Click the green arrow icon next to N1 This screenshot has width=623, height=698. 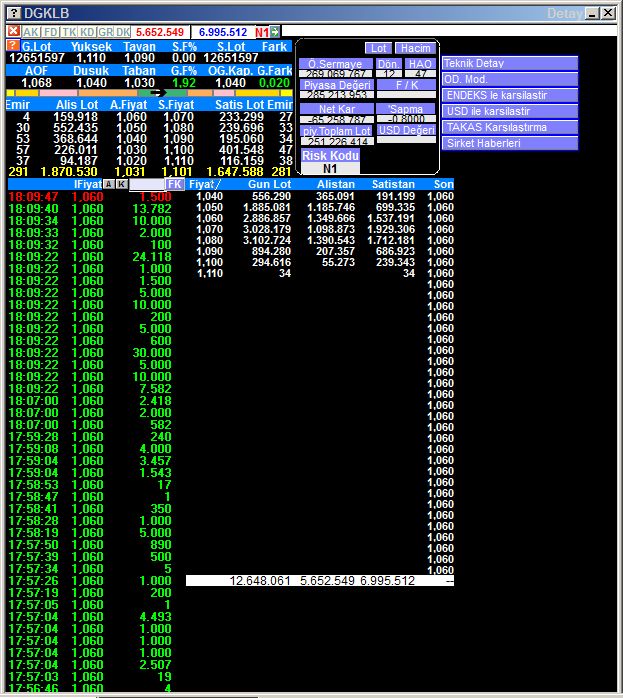pos(275,32)
